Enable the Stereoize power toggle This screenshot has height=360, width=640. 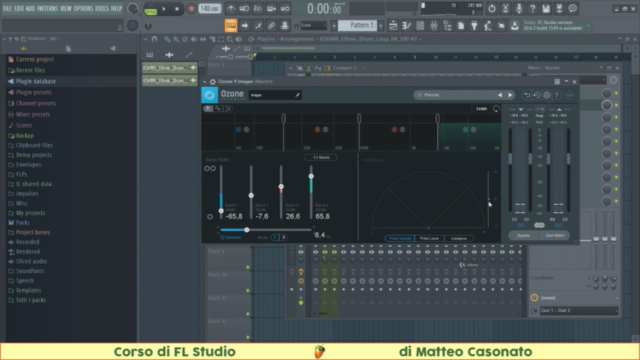pos(222,237)
